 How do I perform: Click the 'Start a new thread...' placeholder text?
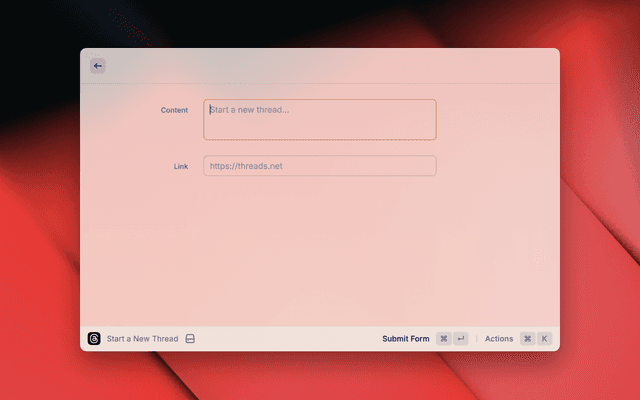point(250,110)
